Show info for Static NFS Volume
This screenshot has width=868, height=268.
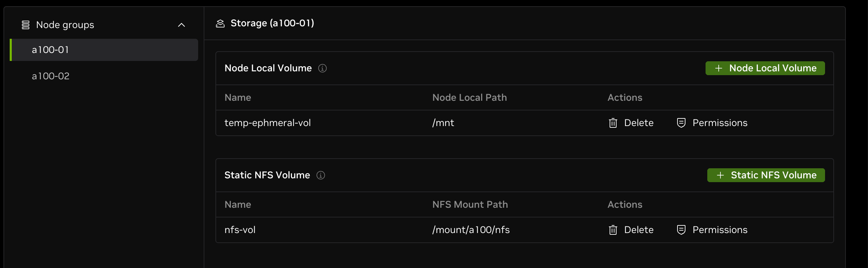click(321, 175)
